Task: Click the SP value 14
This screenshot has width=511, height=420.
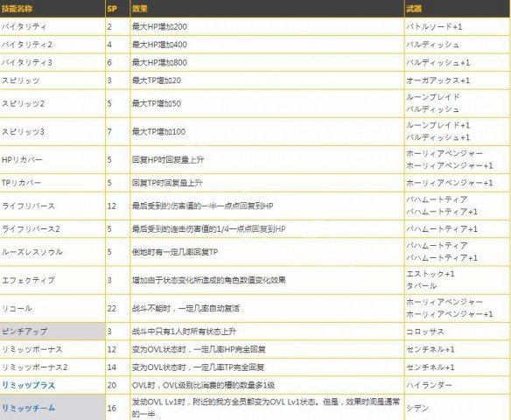Action: [112, 367]
